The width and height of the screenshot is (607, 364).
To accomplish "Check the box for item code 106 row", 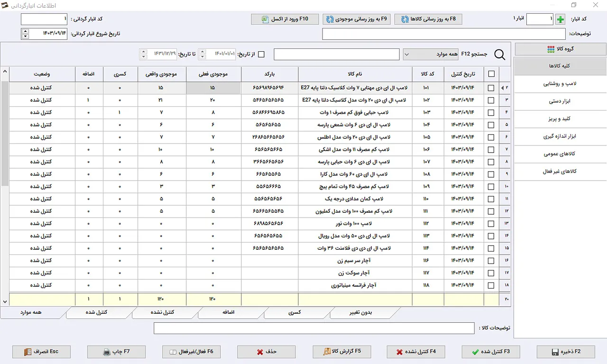I will 491,150.
